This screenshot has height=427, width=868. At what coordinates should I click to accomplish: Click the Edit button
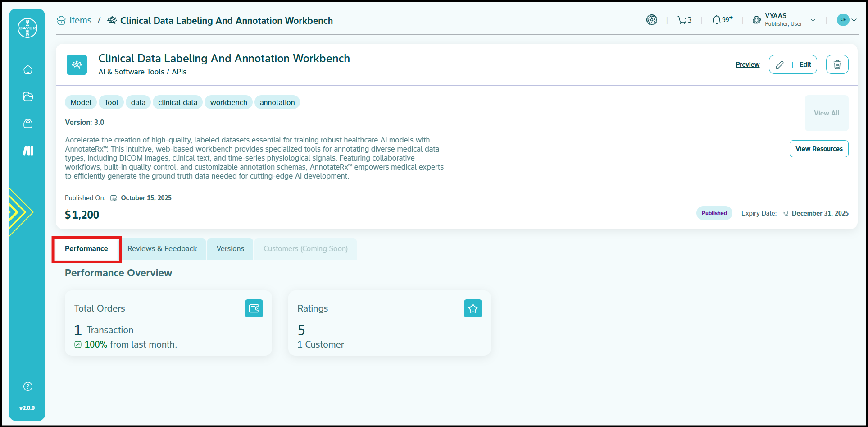[x=793, y=64]
